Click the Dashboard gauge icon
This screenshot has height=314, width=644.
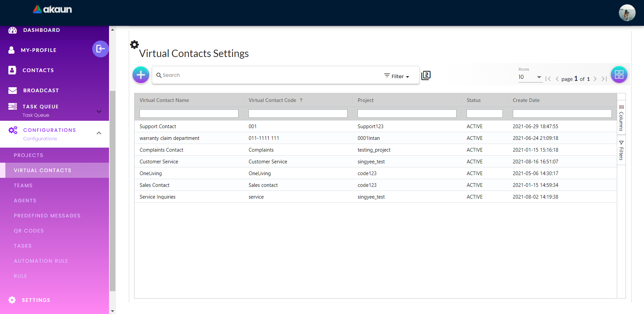click(13, 30)
